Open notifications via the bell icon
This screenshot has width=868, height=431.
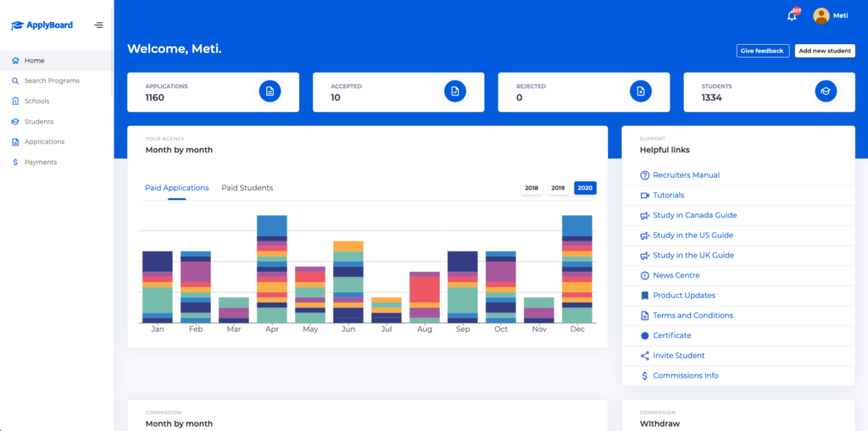pos(792,16)
